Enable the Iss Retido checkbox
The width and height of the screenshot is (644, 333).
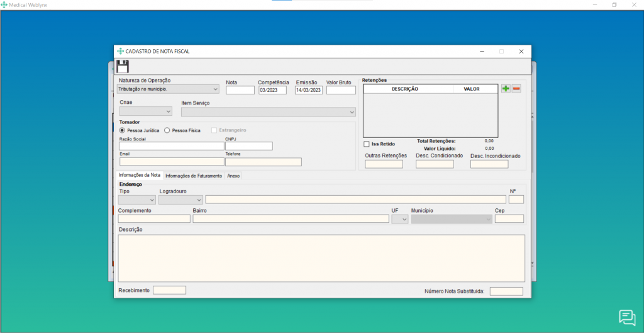pyautogui.click(x=367, y=144)
